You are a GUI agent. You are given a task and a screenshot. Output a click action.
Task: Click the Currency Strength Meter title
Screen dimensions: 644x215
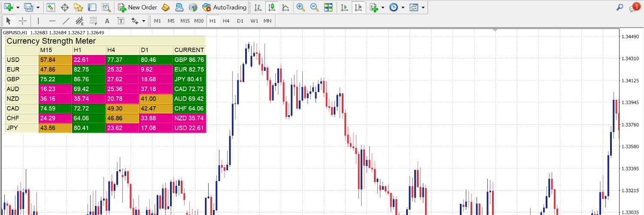[51, 41]
